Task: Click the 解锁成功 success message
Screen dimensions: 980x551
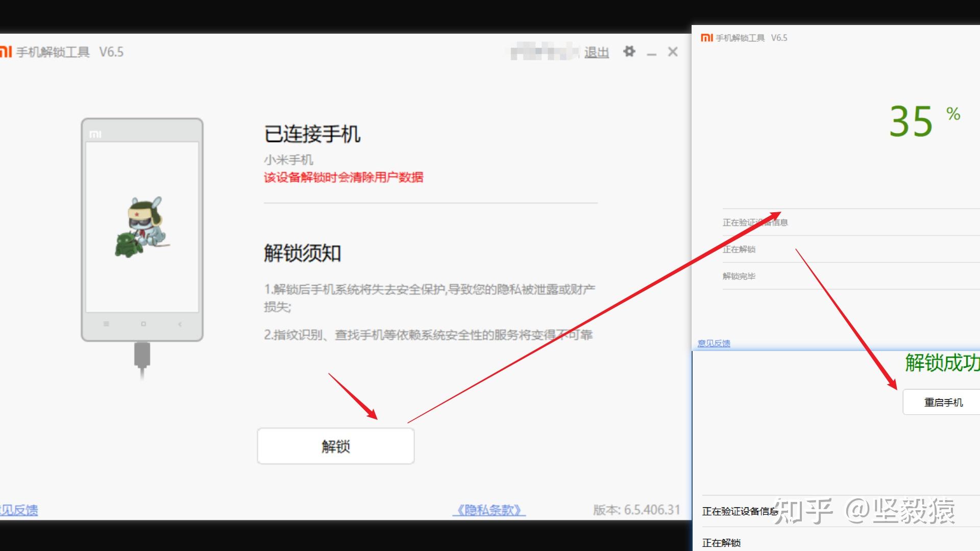Action: point(942,363)
